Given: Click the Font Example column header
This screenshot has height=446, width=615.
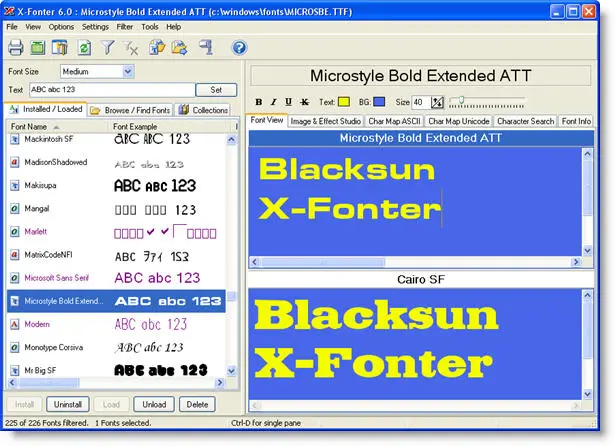Looking at the screenshot, I should (x=171, y=126).
